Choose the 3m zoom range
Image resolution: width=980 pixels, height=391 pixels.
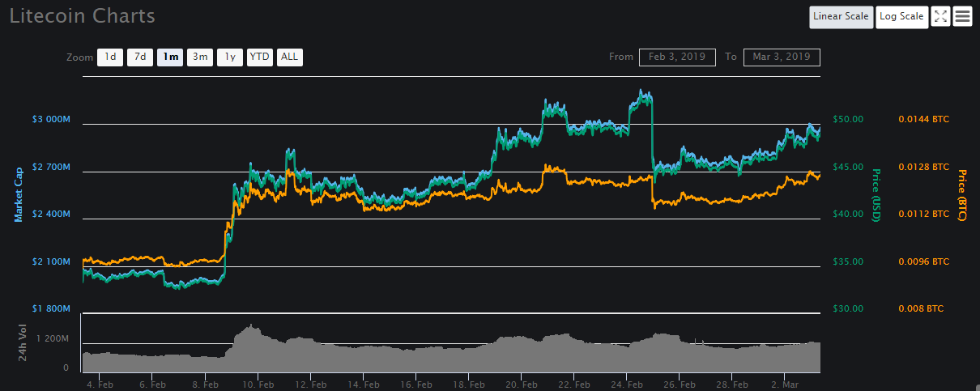pyautogui.click(x=199, y=57)
